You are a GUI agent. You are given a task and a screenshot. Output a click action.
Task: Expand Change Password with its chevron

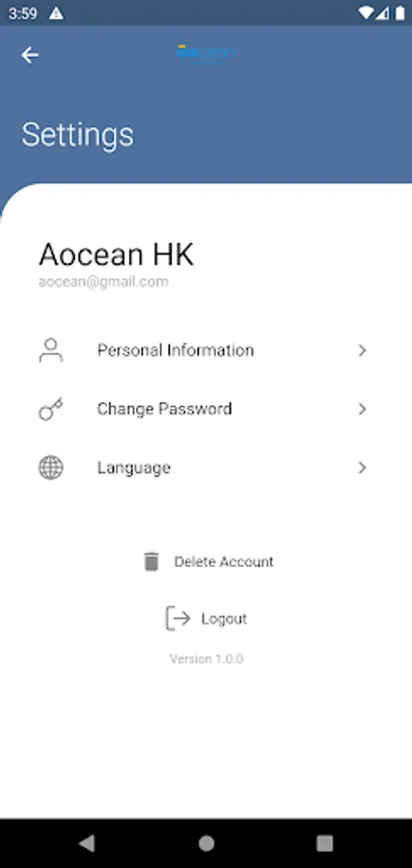tap(362, 409)
